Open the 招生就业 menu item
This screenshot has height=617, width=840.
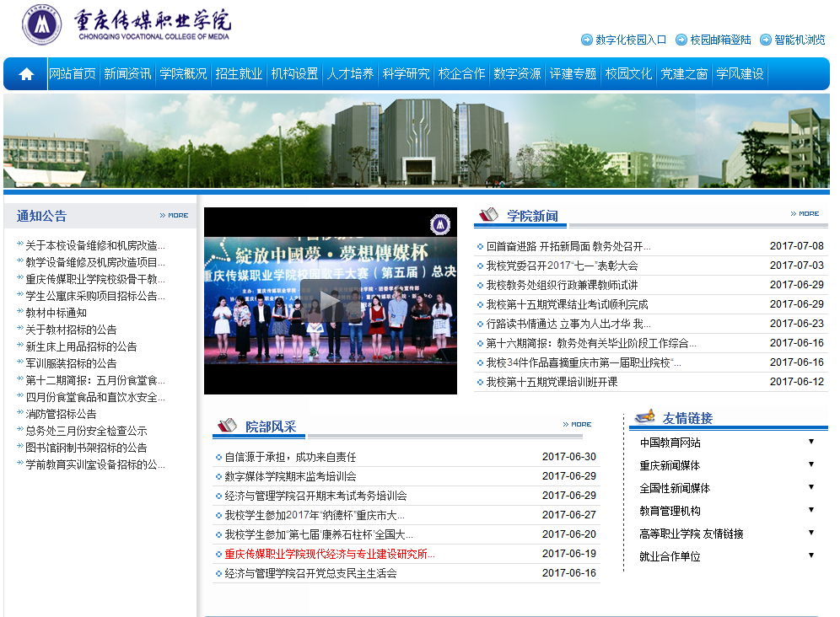click(x=239, y=74)
